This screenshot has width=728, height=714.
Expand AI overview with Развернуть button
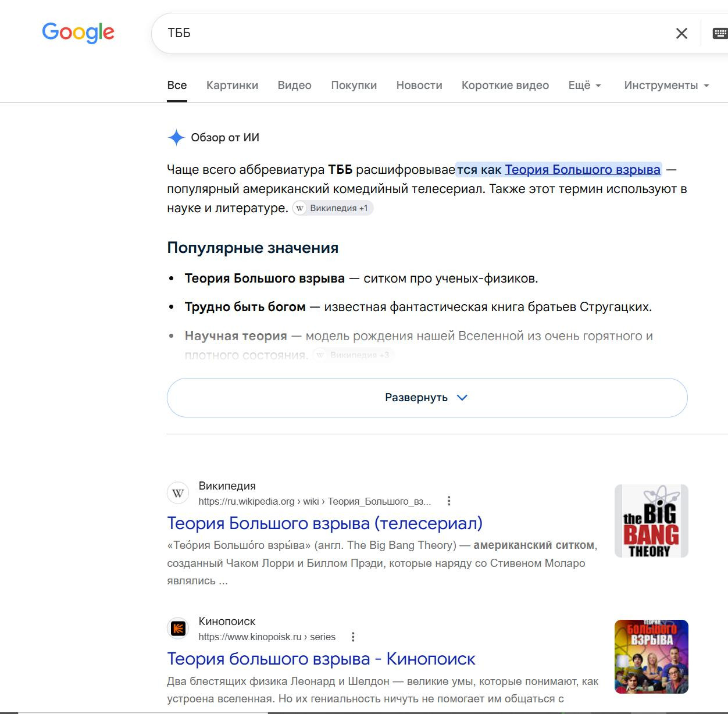[427, 398]
